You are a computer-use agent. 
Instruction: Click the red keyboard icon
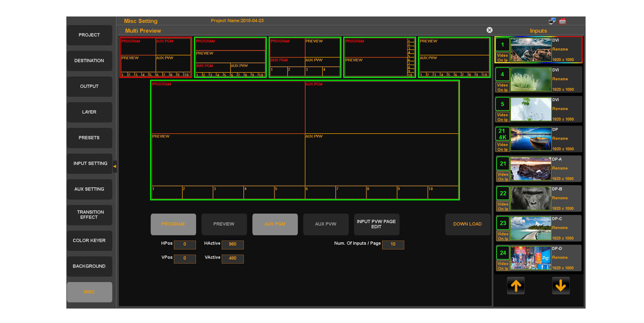click(x=562, y=21)
